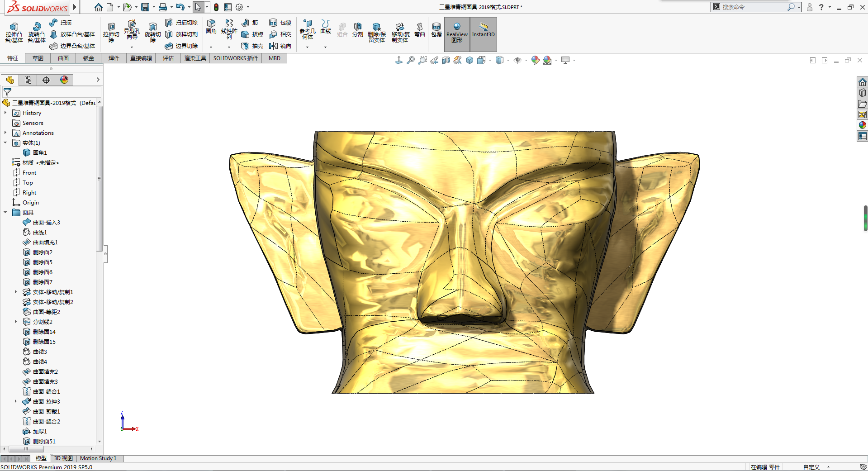Select the 拉伸切除 extruded cut tool
Viewport: 868px width, 471px height.
[x=111, y=33]
